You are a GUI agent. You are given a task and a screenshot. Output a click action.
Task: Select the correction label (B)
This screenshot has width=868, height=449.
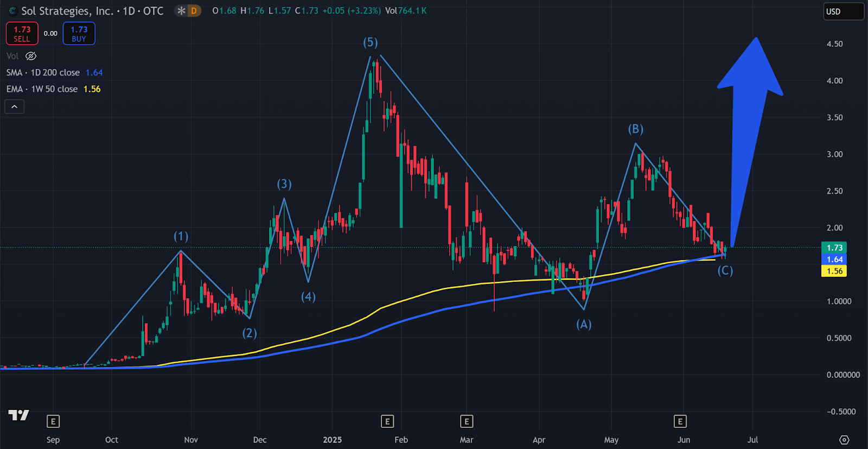(636, 129)
